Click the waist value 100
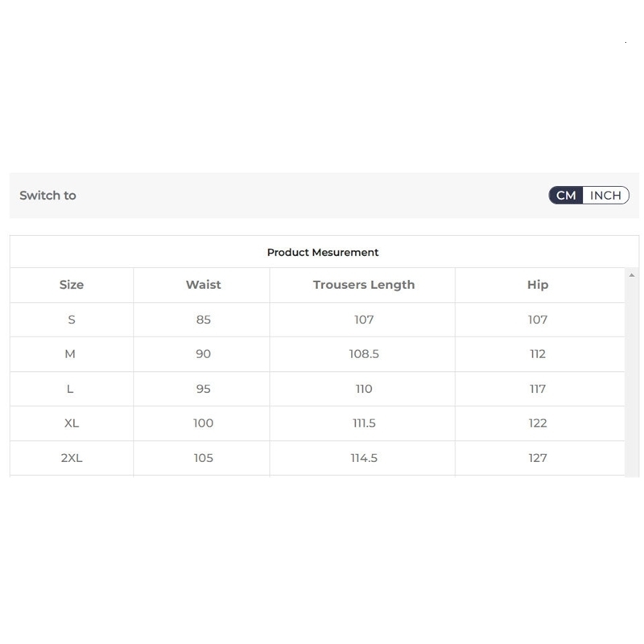Viewport: 644px width, 644px height. click(203, 423)
